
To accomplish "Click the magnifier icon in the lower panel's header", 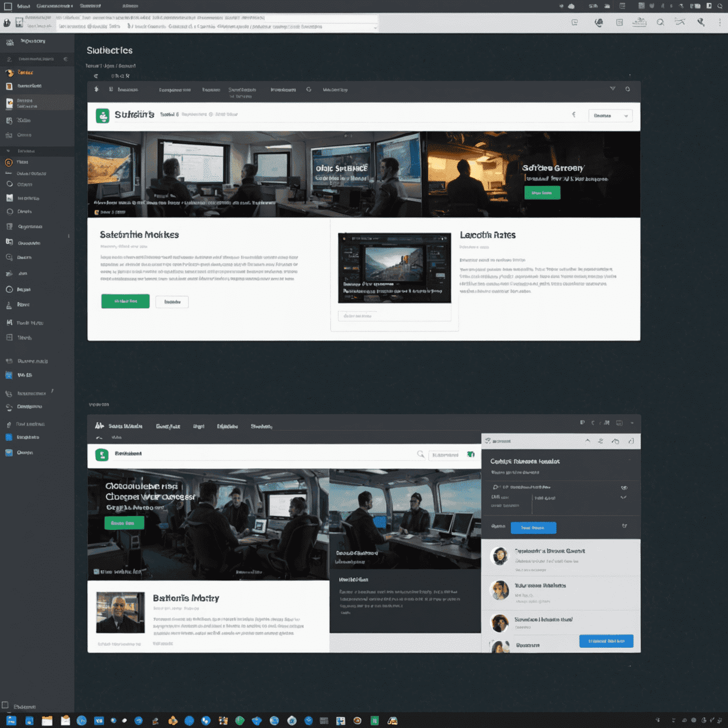I will pos(420,454).
